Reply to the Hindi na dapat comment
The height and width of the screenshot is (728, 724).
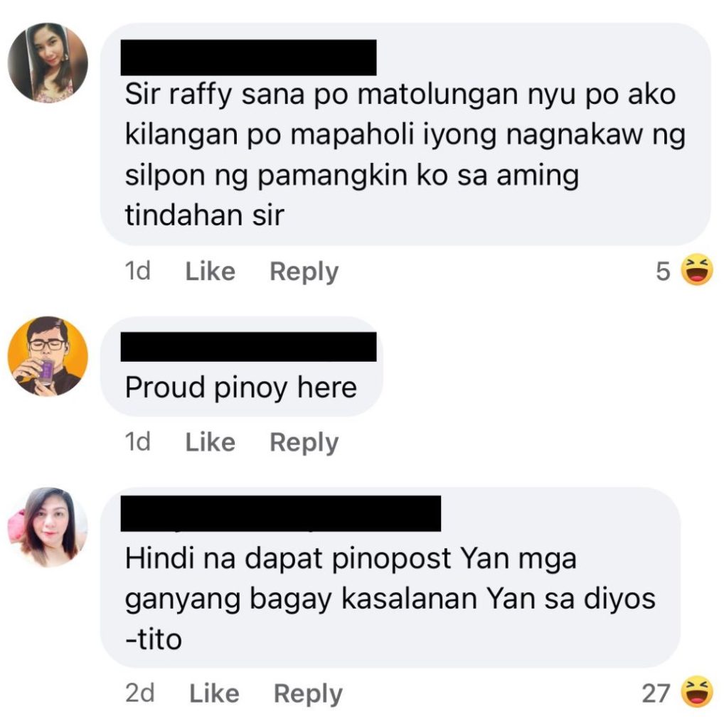pyautogui.click(x=309, y=695)
